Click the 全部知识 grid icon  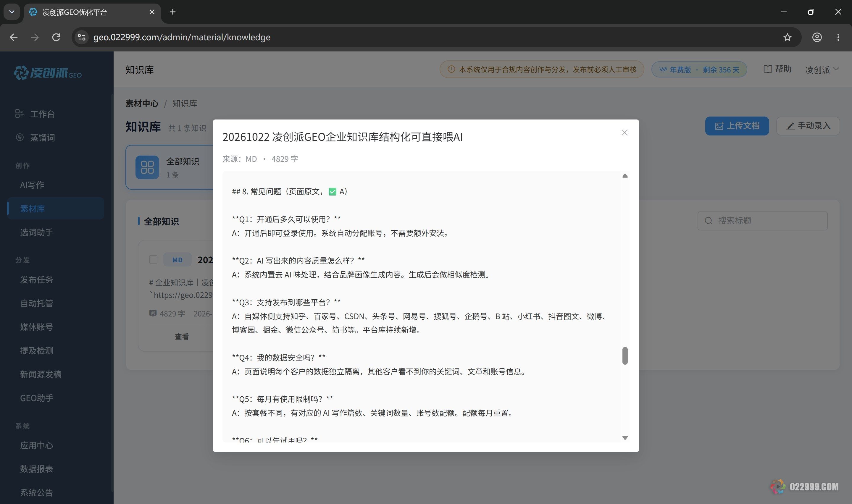pos(147,167)
